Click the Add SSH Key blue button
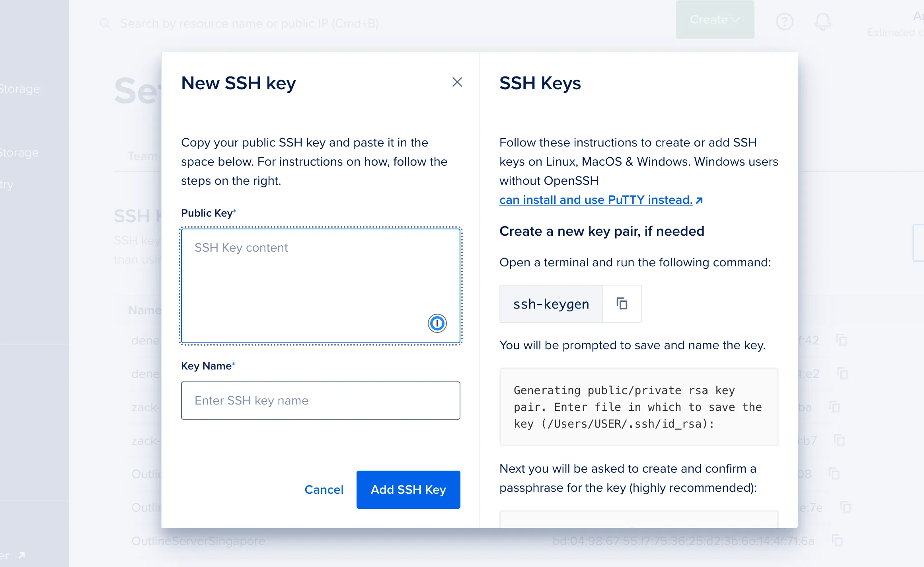 click(x=409, y=490)
